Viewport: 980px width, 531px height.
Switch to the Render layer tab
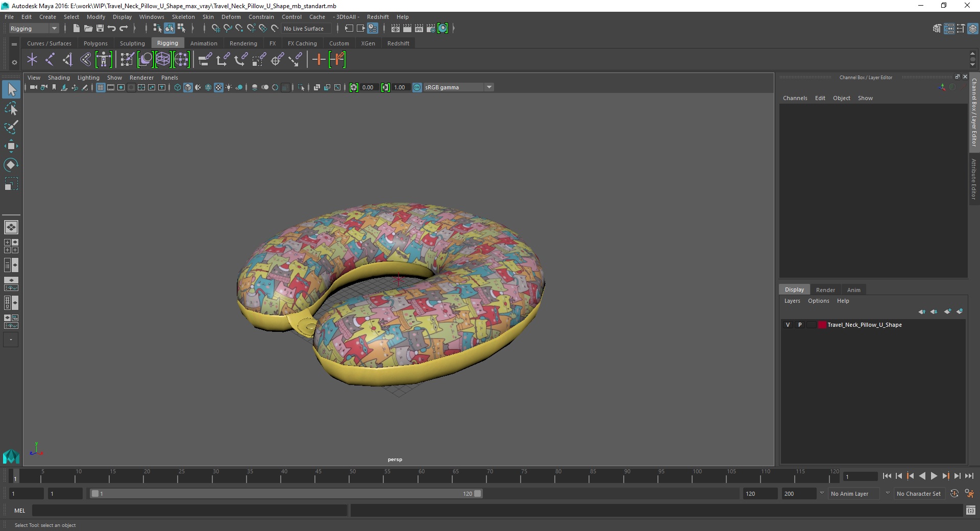click(x=825, y=289)
